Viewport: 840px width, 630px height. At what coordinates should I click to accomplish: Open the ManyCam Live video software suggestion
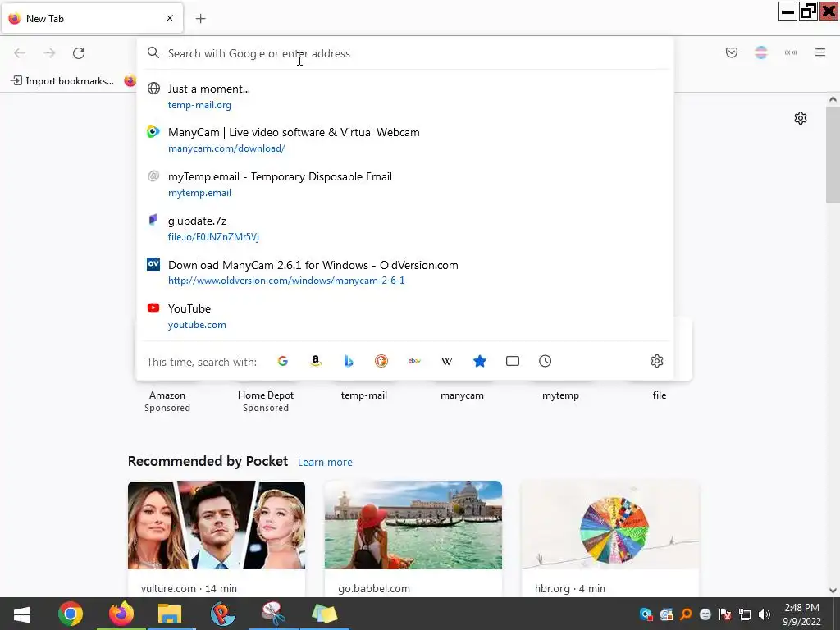click(x=404, y=139)
